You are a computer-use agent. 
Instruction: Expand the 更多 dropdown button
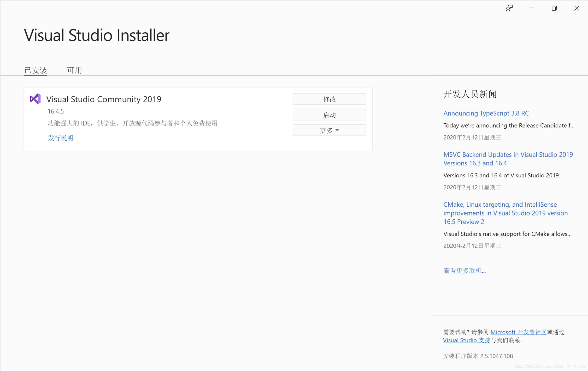[x=329, y=130]
